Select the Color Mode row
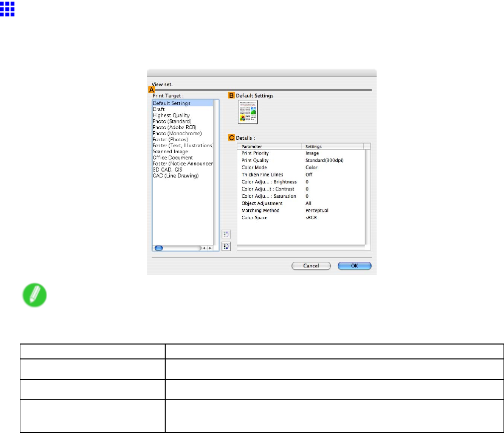 click(301, 168)
